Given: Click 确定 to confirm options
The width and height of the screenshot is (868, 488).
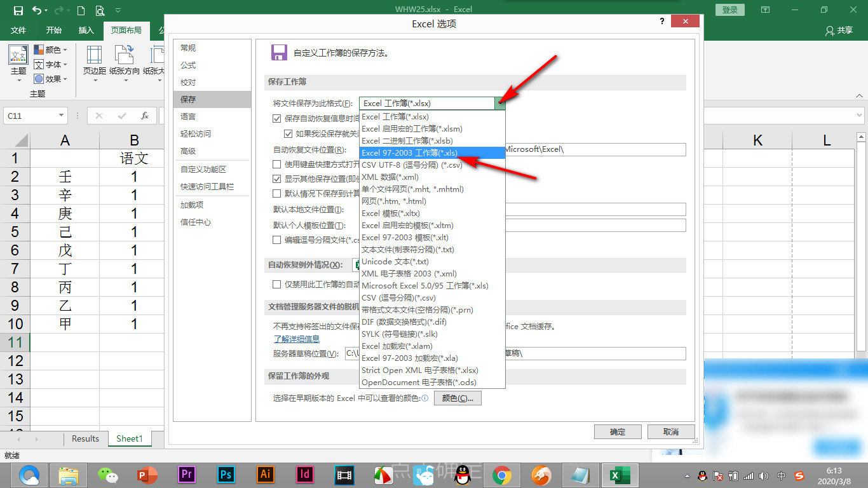Looking at the screenshot, I should (618, 432).
